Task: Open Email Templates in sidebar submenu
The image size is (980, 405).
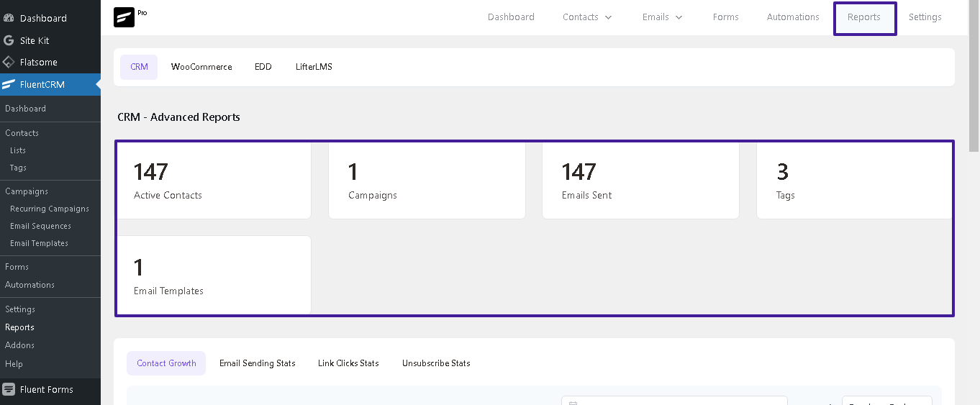Action: pos(39,243)
